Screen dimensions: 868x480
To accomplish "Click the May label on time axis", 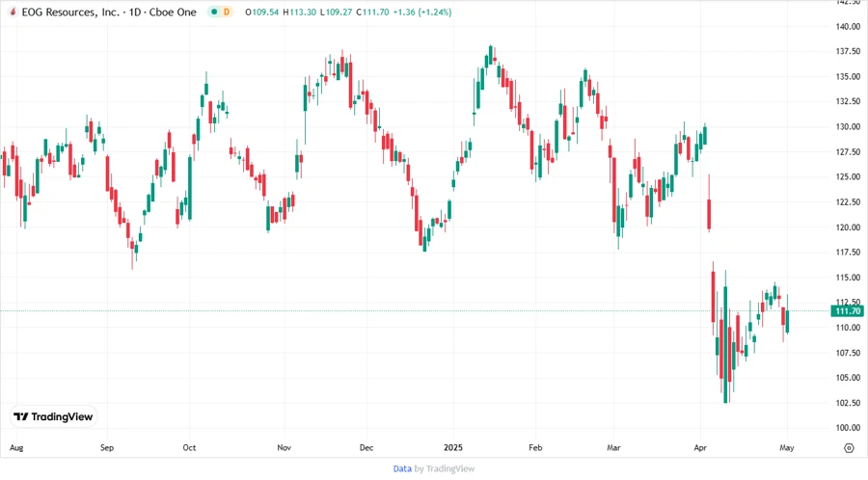I will coord(787,448).
